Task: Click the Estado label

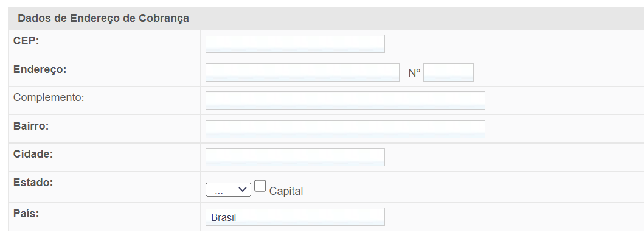Action: (x=33, y=183)
